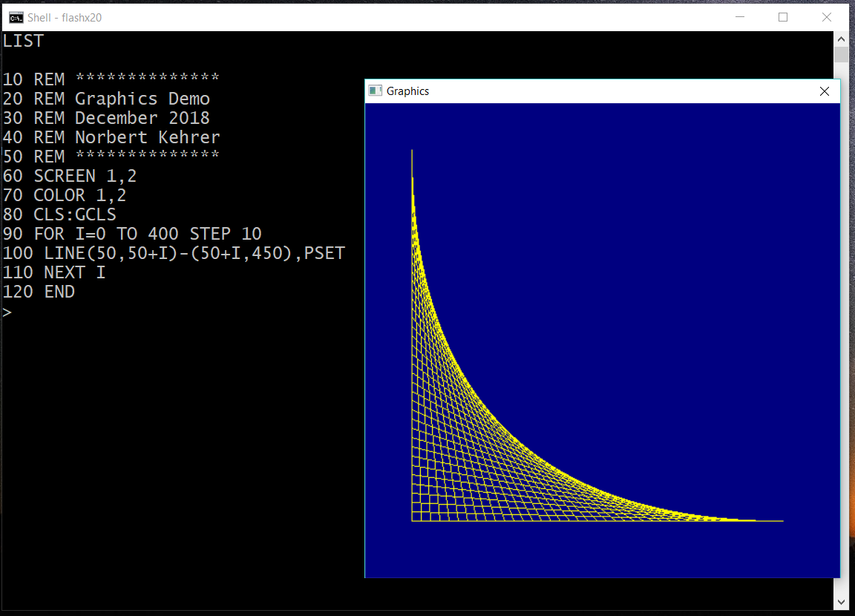
Task: Click the Graphics window's title bar icon
Action: [x=376, y=91]
